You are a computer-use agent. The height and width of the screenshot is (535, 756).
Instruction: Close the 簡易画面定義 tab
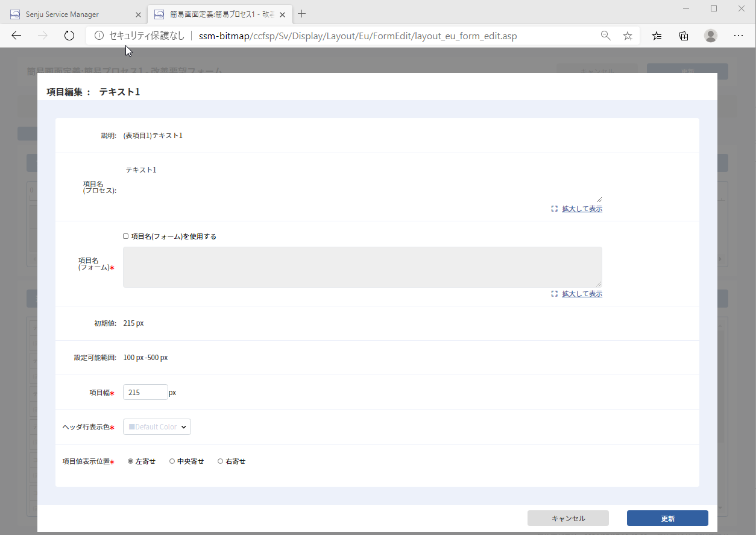point(282,14)
